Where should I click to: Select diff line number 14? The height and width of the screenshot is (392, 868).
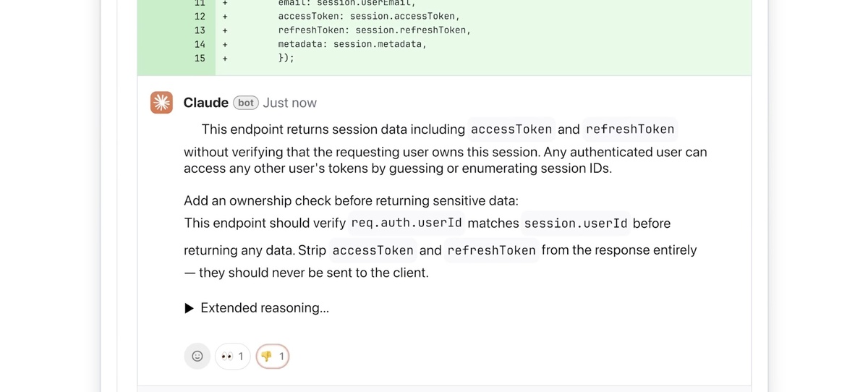[x=200, y=44]
